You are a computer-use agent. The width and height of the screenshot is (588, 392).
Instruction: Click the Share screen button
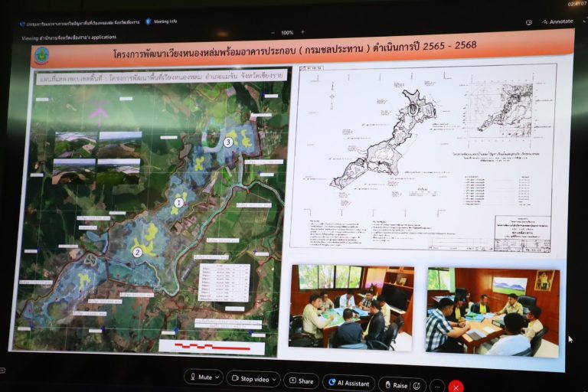pyautogui.click(x=301, y=381)
